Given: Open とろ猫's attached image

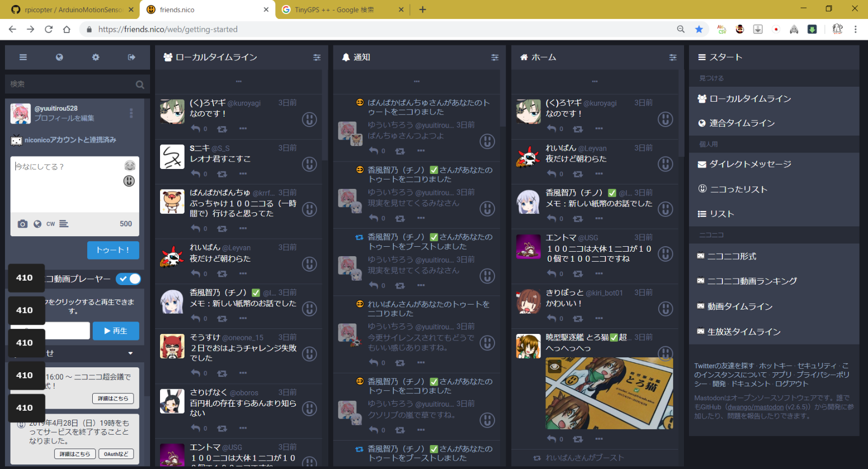Looking at the screenshot, I should tap(609, 393).
